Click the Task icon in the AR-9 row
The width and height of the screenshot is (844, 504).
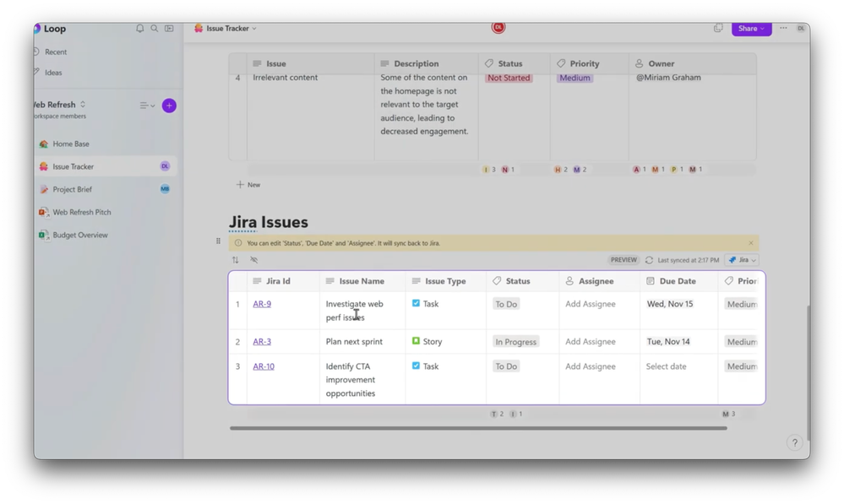(x=416, y=303)
